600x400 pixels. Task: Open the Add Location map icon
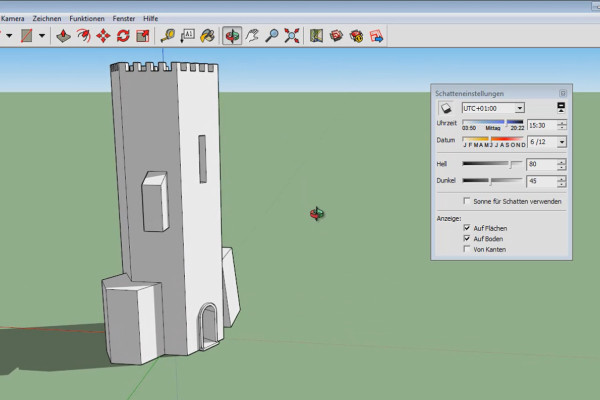[316, 36]
